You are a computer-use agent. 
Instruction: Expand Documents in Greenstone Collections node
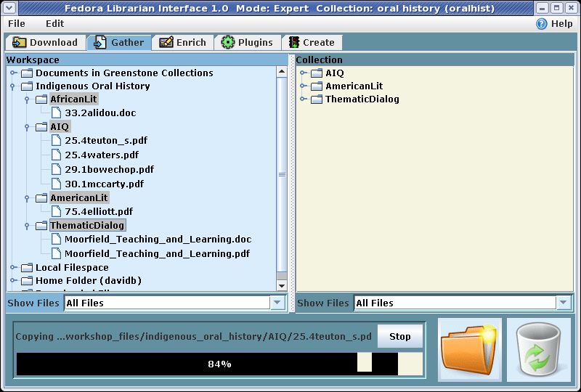13,73
